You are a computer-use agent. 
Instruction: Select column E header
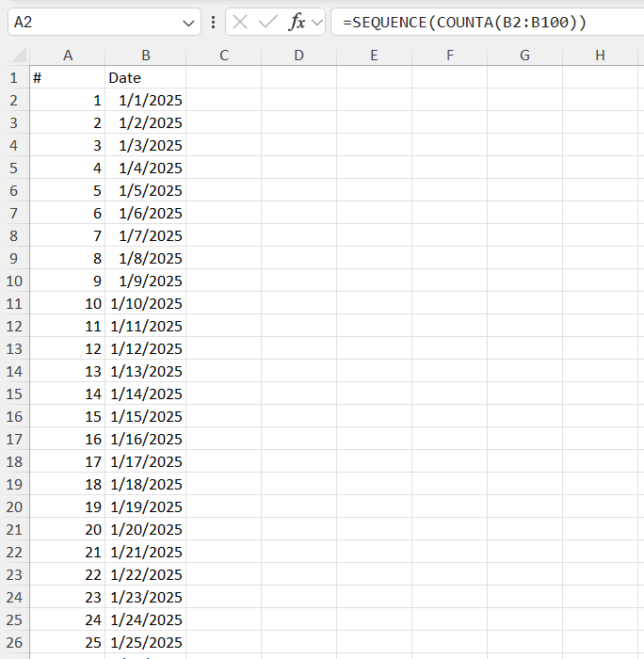click(x=374, y=56)
